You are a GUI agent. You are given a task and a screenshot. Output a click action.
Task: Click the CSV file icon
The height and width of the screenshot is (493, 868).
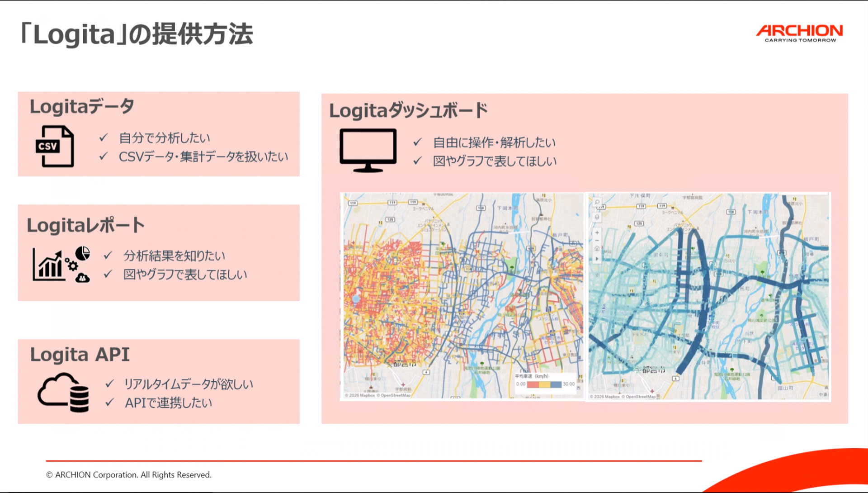[x=55, y=146]
